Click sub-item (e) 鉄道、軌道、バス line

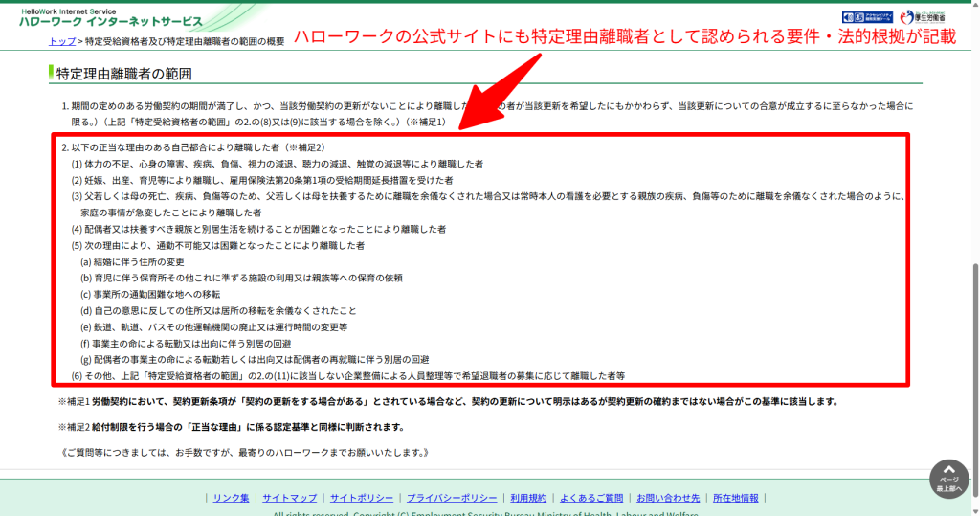tap(213, 327)
